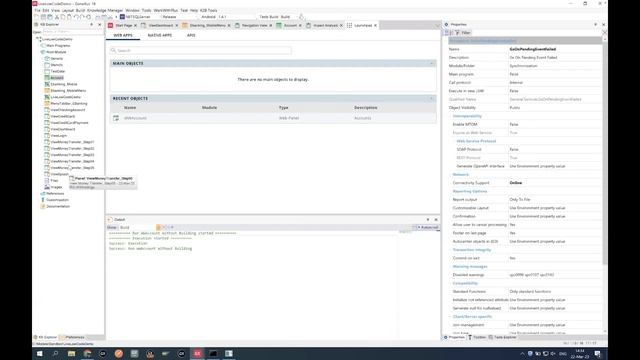Click the Description column header in Recent Objects

[366, 108]
